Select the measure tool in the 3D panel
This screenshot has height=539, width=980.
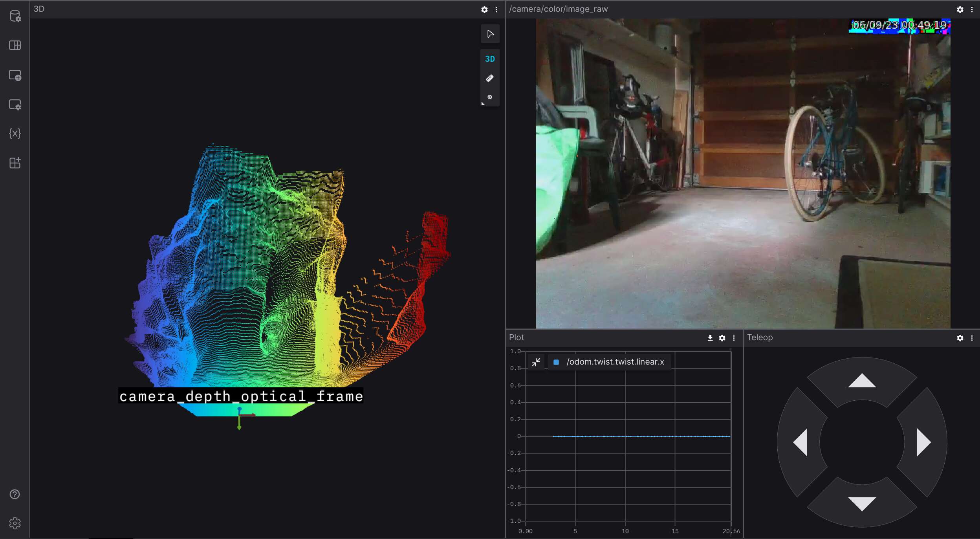(490, 78)
